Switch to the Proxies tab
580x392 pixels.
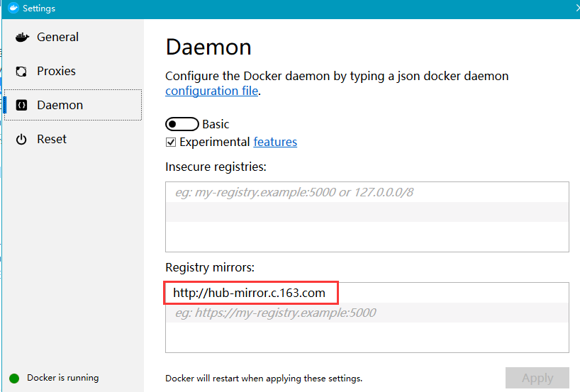tap(56, 72)
